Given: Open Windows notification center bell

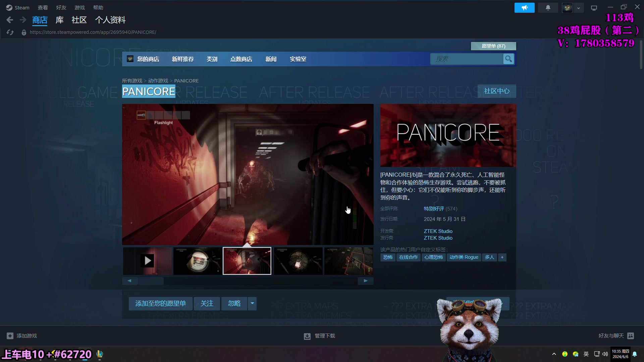Looking at the screenshot, I should point(635,354).
